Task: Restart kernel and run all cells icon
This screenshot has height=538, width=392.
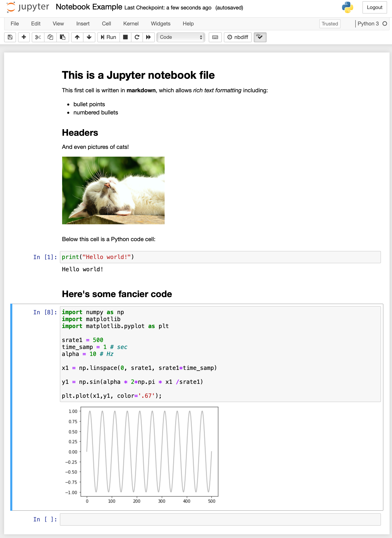Action: coord(149,37)
